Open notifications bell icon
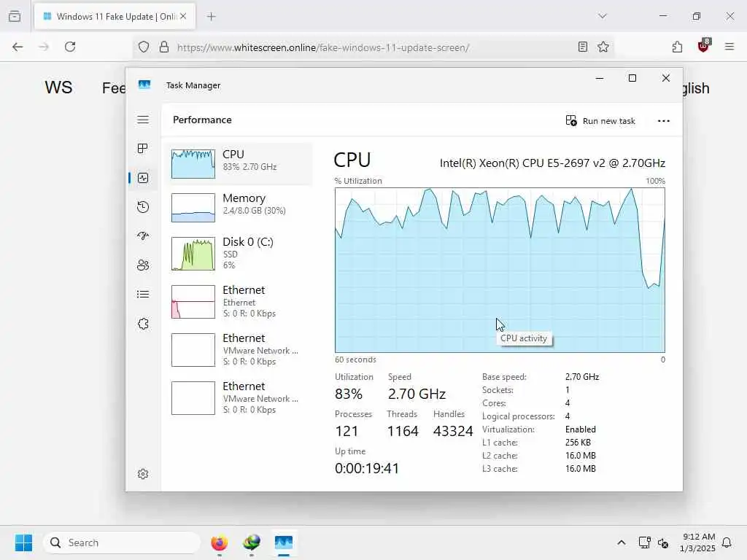 click(x=727, y=542)
